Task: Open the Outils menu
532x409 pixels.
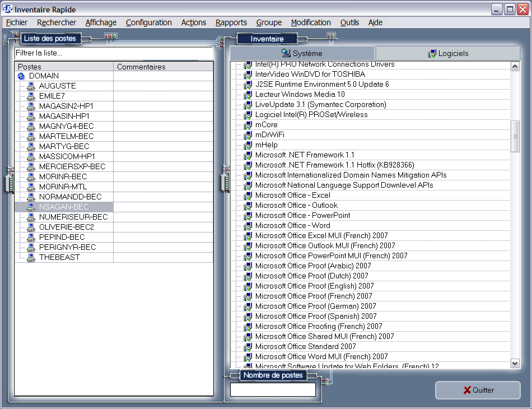Action: 349,22
